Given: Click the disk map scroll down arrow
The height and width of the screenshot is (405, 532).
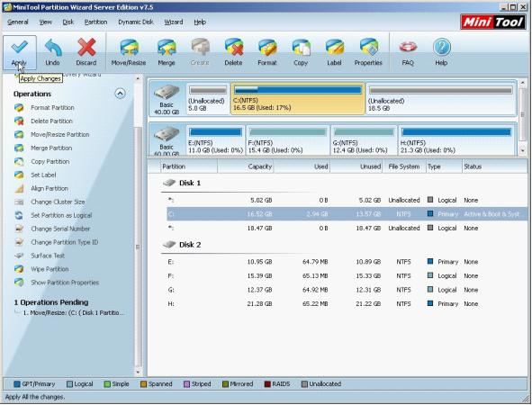Looking at the screenshot, I should (522, 151).
